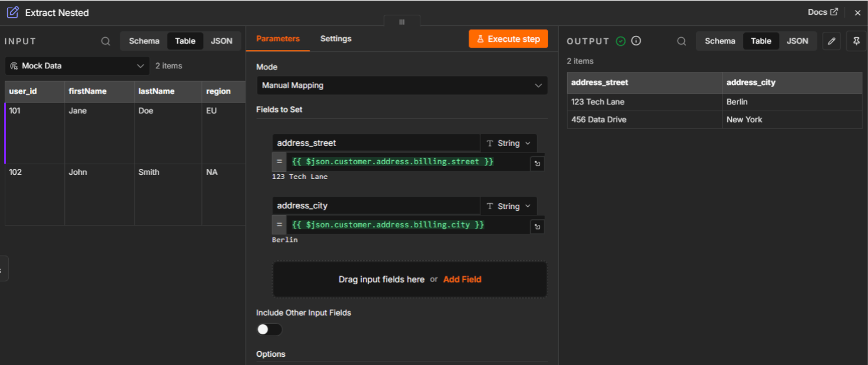Image resolution: width=868 pixels, height=365 pixels.
Task: Click the drag handle above the parameters panel
Action: tap(402, 22)
